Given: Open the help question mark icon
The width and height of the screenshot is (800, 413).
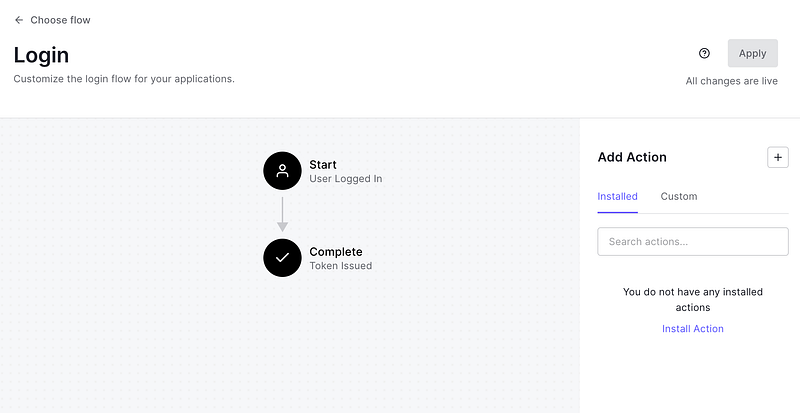Looking at the screenshot, I should pyautogui.click(x=704, y=54).
